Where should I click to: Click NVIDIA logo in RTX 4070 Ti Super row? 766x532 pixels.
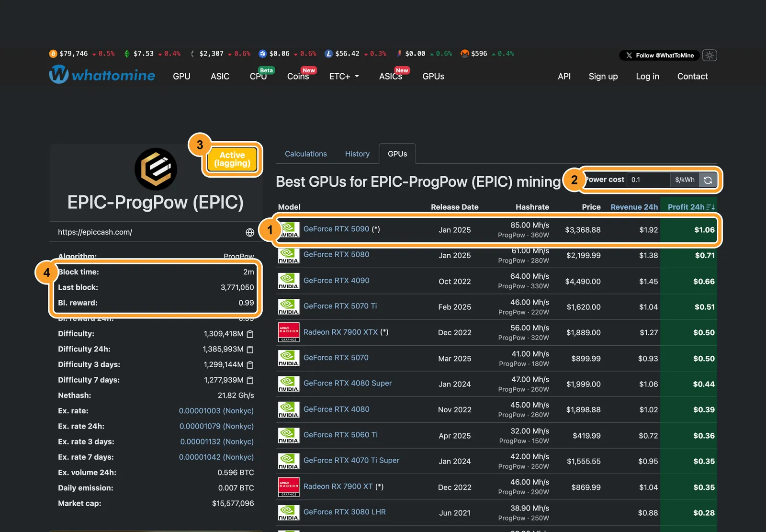[289, 461]
